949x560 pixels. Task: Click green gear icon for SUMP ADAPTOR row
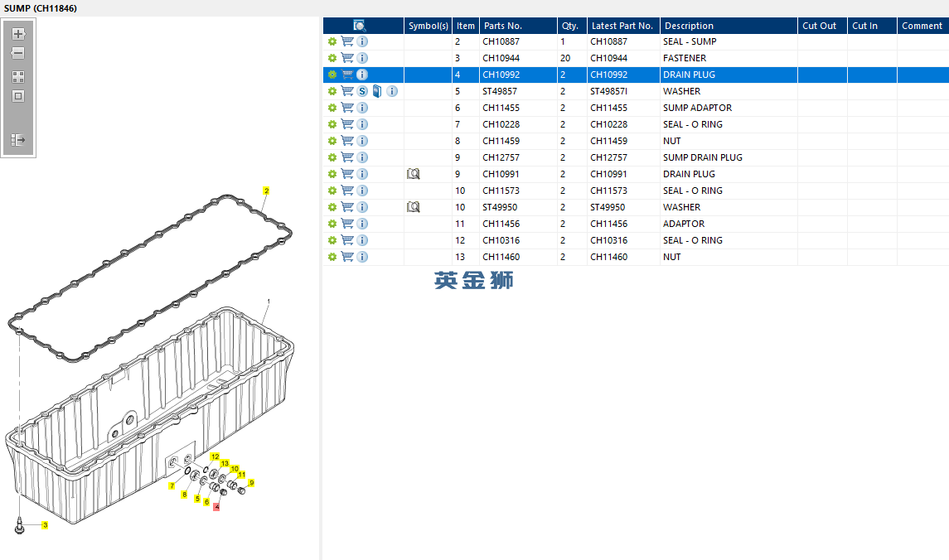[x=332, y=108]
